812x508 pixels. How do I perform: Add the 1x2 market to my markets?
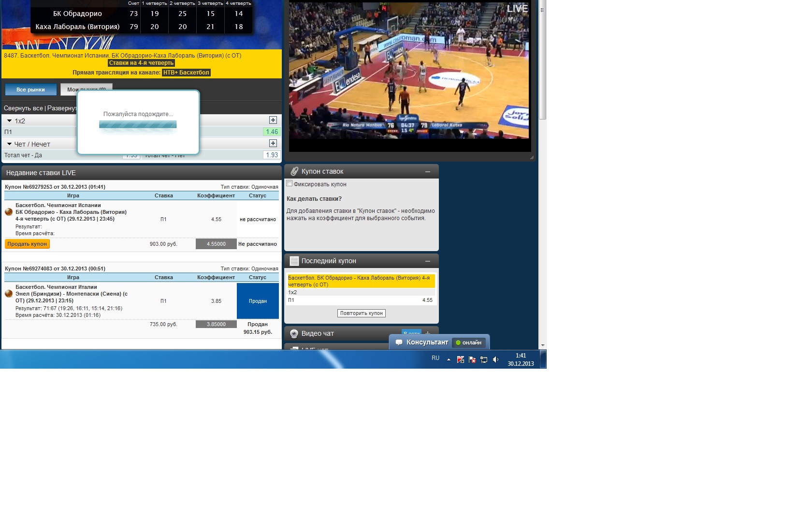[273, 120]
